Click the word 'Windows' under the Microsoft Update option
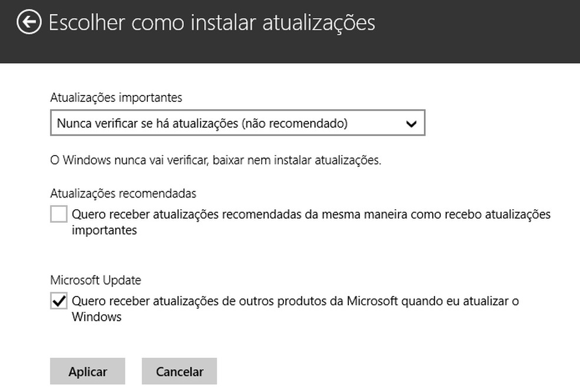Viewport: 580px width, 392px height. coord(97,317)
